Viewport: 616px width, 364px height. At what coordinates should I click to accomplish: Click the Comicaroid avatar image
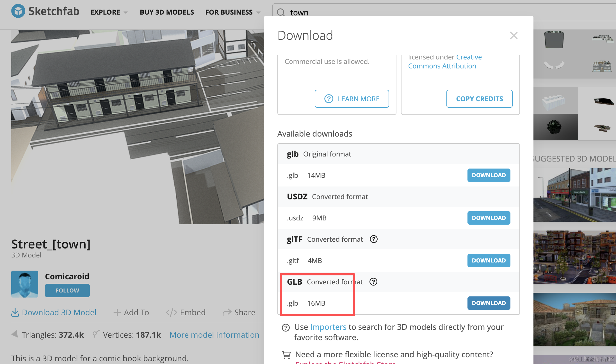(25, 284)
